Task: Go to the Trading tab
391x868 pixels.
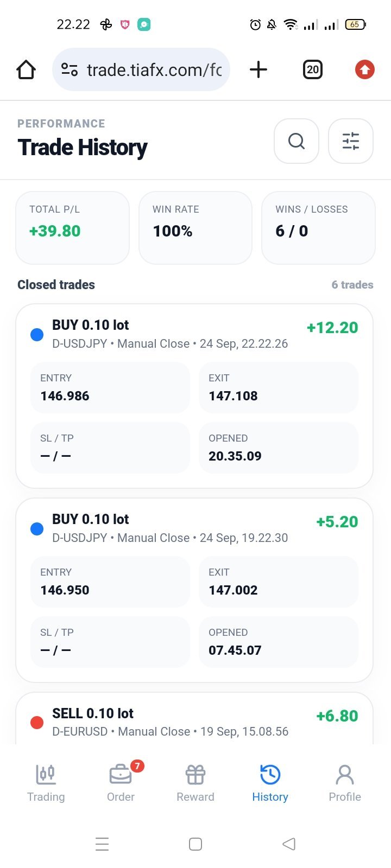Action: [46, 783]
